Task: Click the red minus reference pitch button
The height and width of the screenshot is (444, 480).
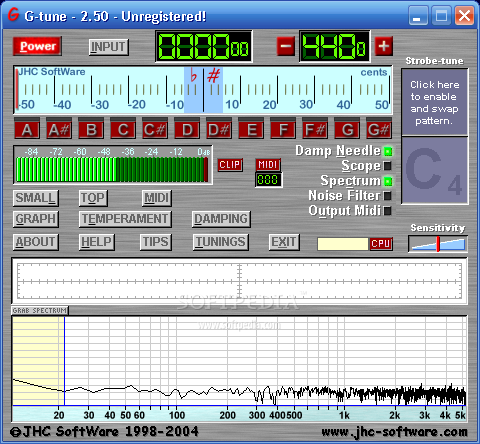Action: coord(286,46)
